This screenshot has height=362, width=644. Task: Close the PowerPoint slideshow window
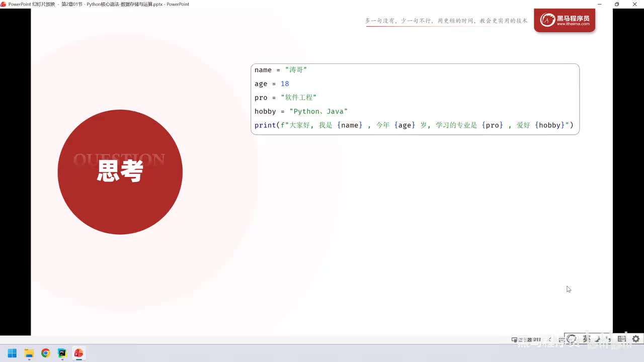tap(635, 4)
